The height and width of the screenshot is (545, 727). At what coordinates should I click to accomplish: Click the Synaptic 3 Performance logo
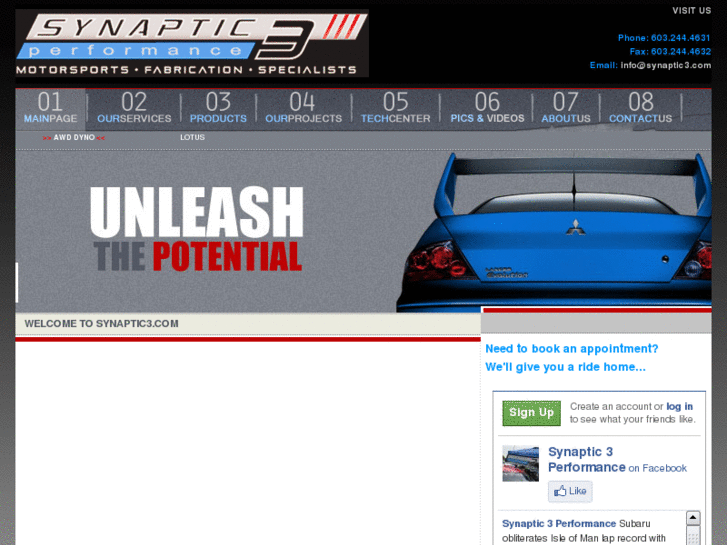pyautogui.click(x=192, y=43)
